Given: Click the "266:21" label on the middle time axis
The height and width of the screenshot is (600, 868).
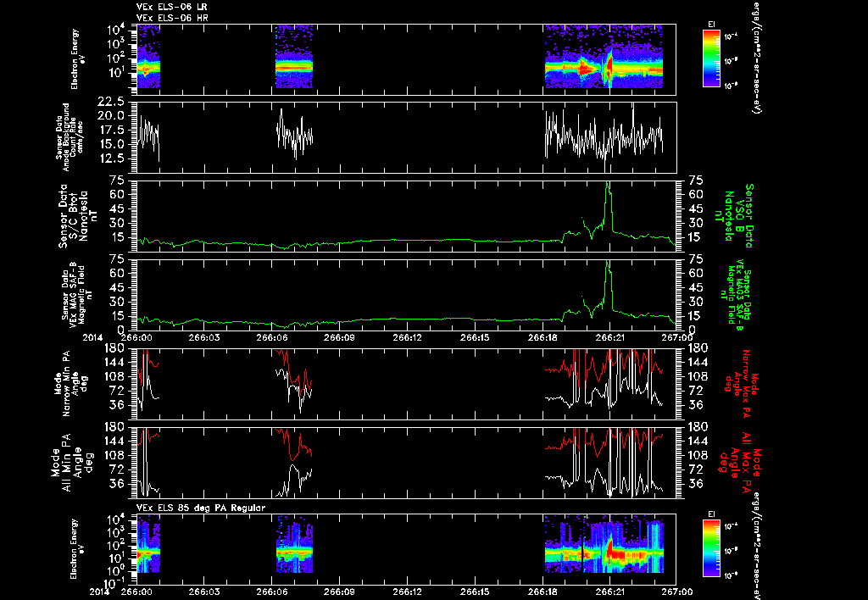Looking at the screenshot, I should point(609,337).
